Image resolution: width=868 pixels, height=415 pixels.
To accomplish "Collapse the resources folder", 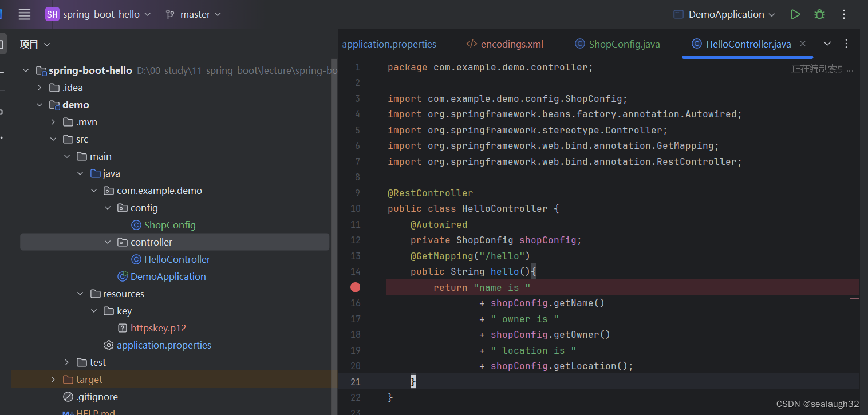I will (x=80, y=294).
